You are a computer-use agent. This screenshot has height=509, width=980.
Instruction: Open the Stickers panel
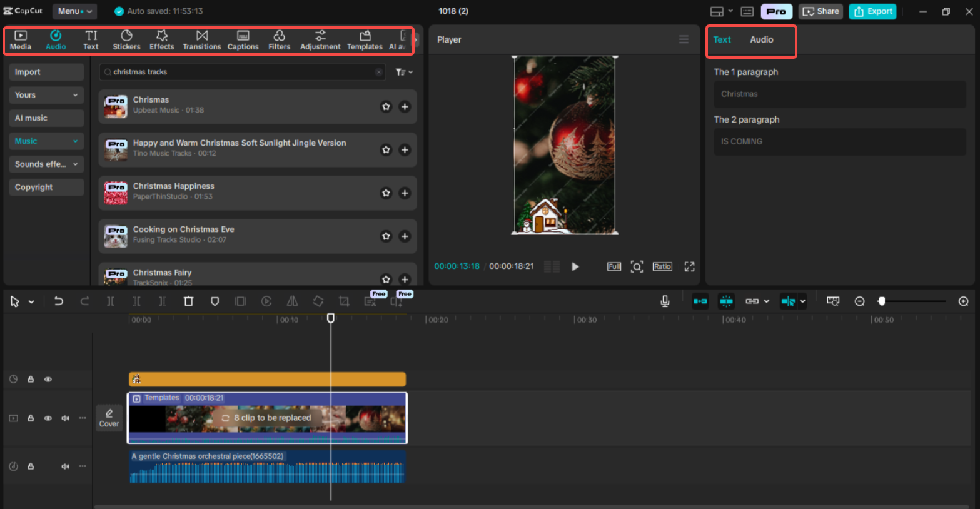(x=126, y=39)
